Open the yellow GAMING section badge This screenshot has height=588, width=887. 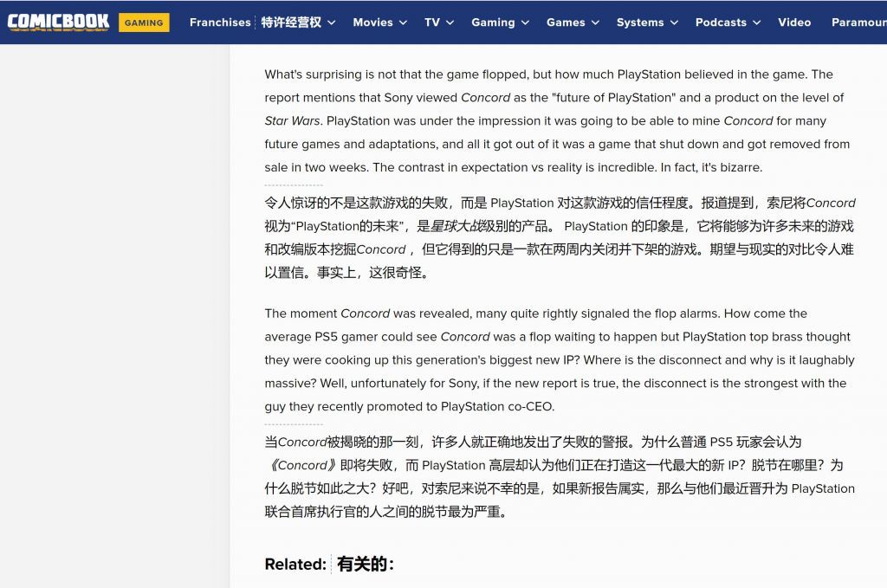click(x=144, y=23)
